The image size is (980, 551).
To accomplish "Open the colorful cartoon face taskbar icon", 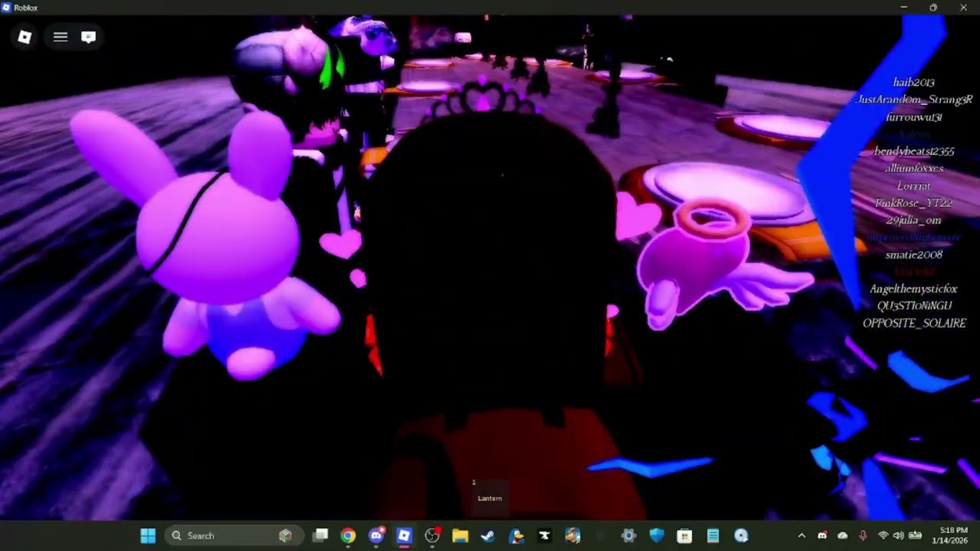I will [573, 536].
